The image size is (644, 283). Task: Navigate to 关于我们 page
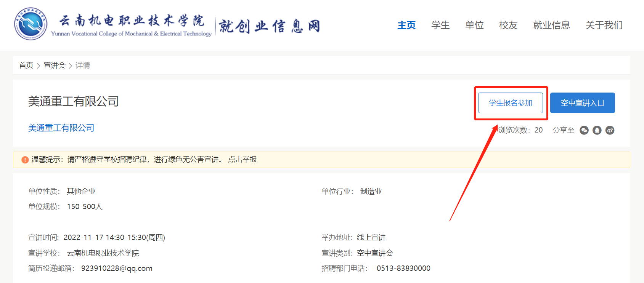click(604, 25)
